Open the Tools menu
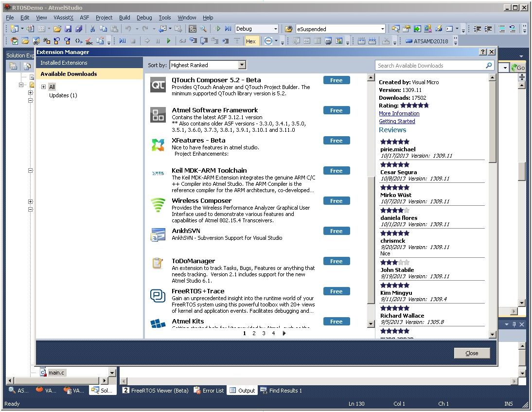 (x=165, y=18)
